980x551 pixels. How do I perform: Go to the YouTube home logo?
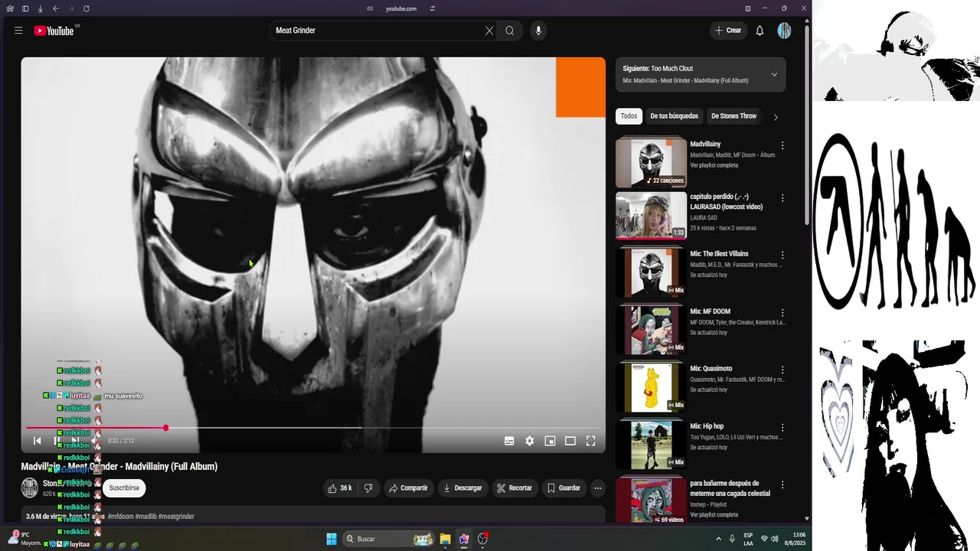point(54,31)
